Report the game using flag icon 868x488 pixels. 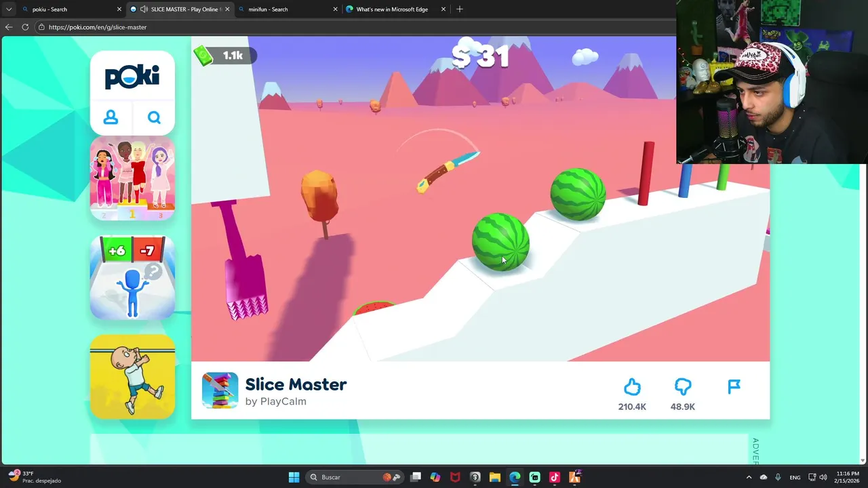(734, 387)
